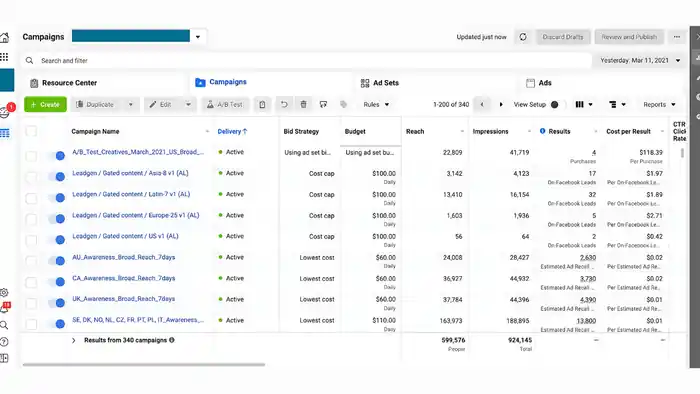Open the all tools grid icon
Image resolution: width=700 pixels, height=394 pixels.
pos(4,57)
